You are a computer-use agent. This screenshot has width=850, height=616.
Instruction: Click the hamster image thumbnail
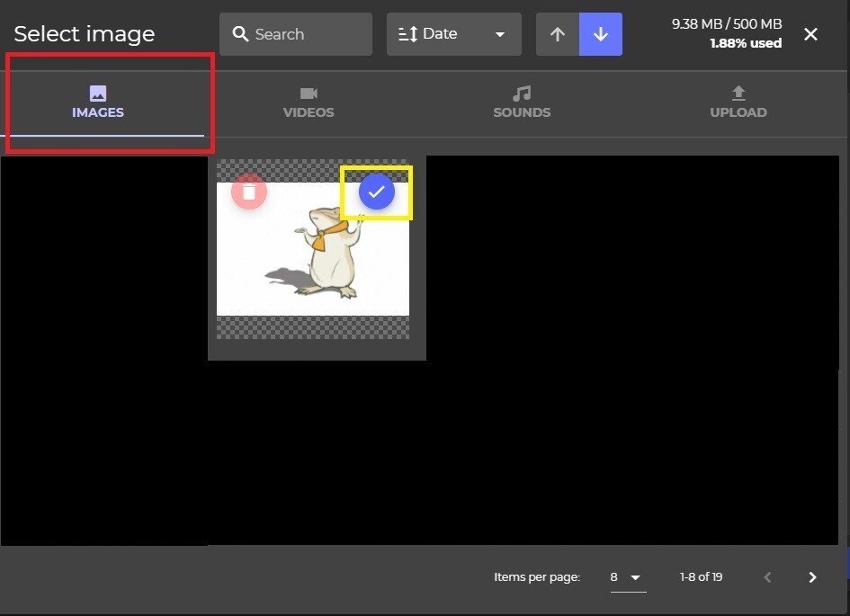point(313,249)
